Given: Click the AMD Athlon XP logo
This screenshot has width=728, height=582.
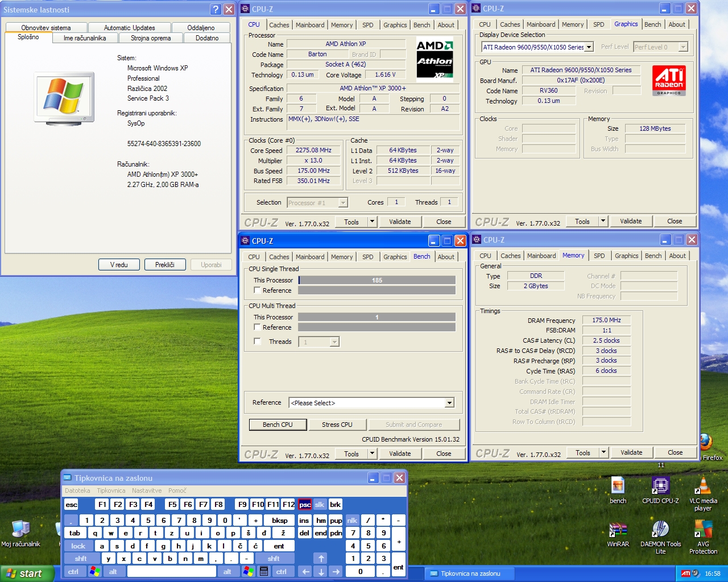Looking at the screenshot, I should pyautogui.click(x=435, y=59).
